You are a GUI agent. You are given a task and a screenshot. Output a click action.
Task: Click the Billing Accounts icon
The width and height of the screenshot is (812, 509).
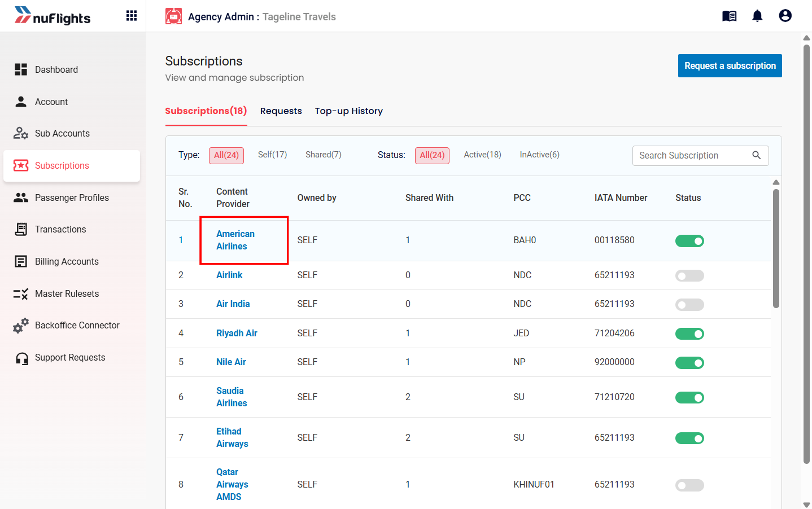coord(21,261)
